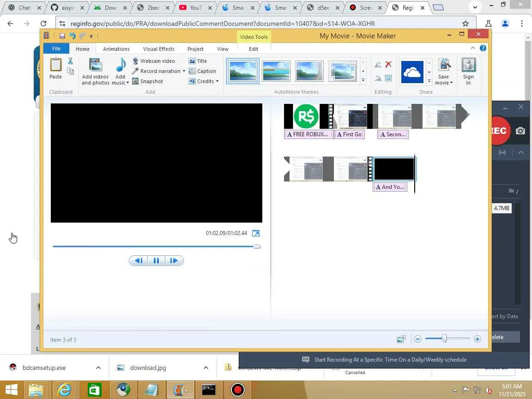Step to the previous frame
The width and height of the screenshot is (532, 399).
tap(139, 260)
